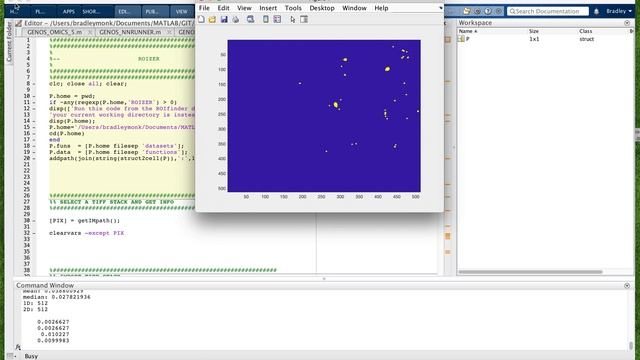Click value 0.0099983 in Command Window
Image resolution: width=640 pixels, height=360 pixels.
(53, 340)
